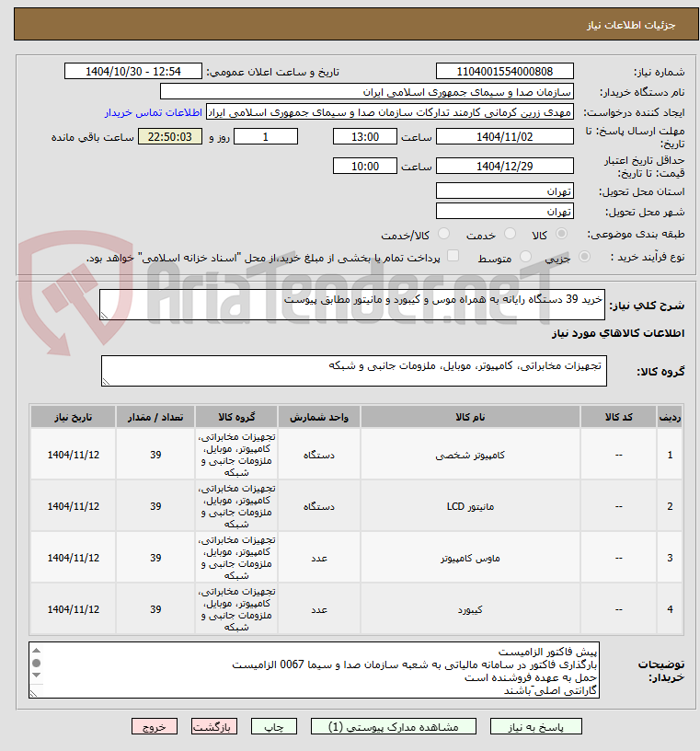Click the ردیف column header
This screenshot has height=751, width=700.
pyautogui.click(x=670, y=417)
